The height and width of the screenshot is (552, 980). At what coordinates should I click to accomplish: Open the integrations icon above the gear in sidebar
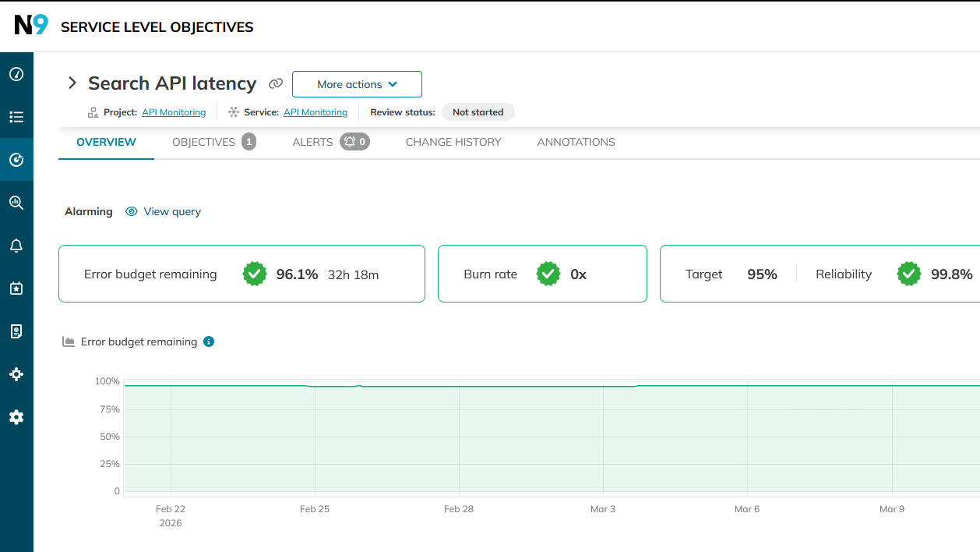16,374
